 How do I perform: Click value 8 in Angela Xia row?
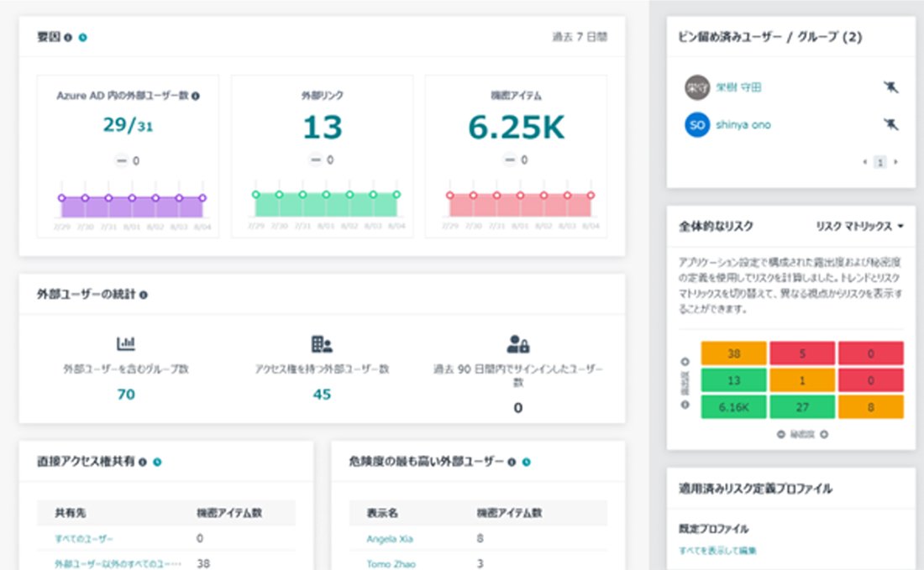click(x=480, y=538)
